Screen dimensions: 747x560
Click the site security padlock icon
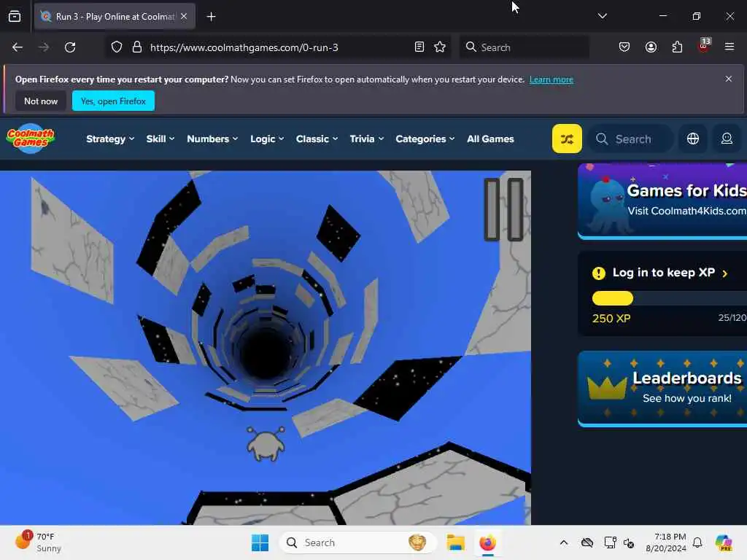[137, 47]
